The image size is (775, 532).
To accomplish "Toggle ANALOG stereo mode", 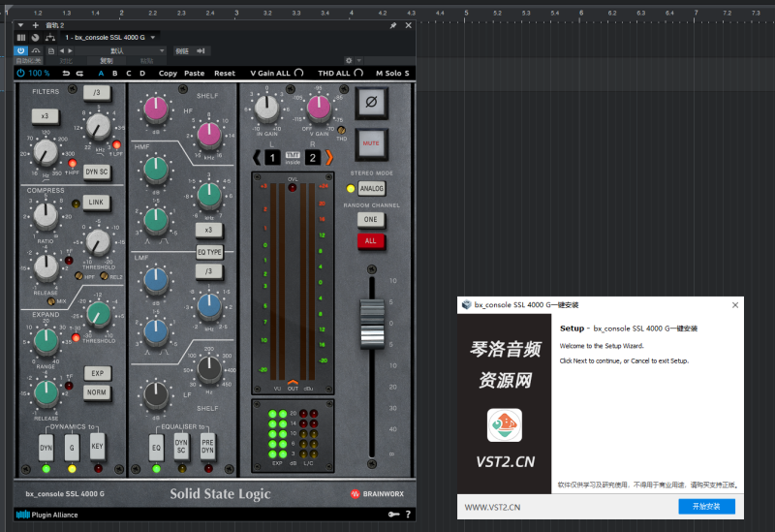I will [372, 188].
